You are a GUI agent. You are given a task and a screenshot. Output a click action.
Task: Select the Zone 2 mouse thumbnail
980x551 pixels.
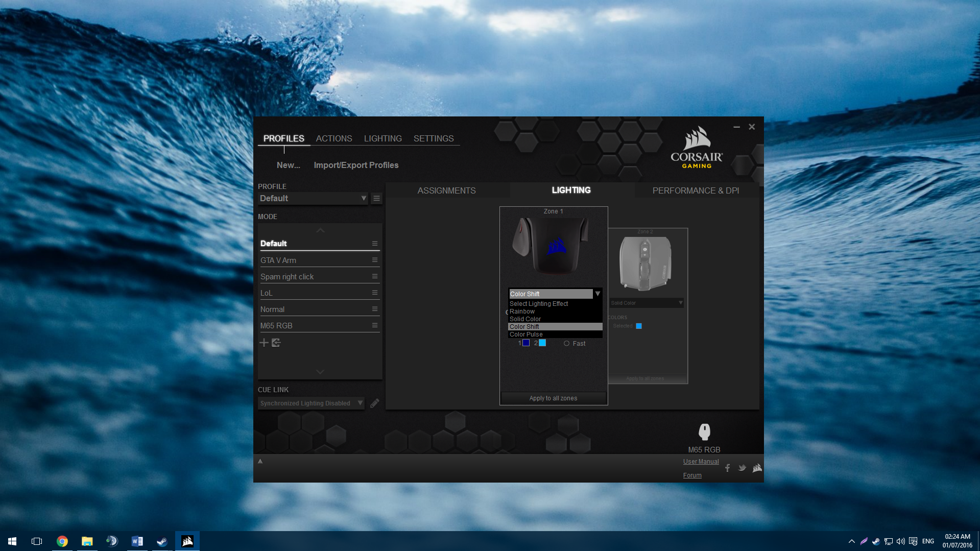click(646, 263)
